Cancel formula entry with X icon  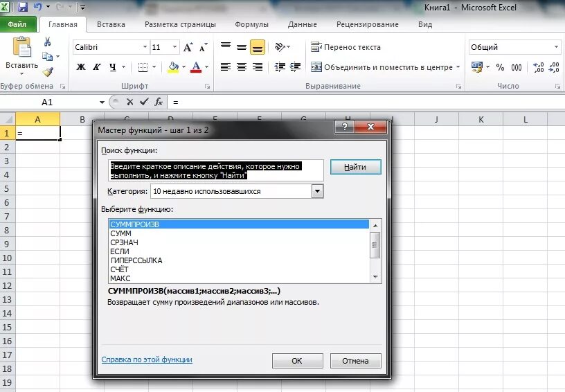(x=129, y=103)
